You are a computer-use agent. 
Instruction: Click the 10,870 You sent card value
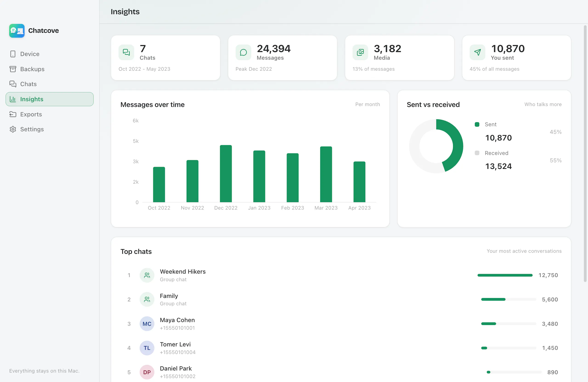click(508, 49)
